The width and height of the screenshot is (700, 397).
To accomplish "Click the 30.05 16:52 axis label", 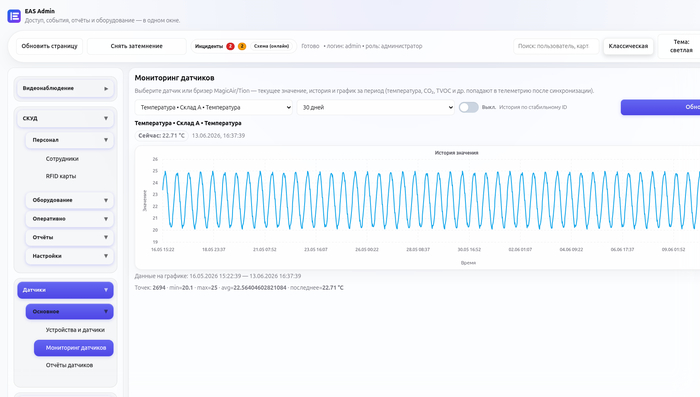I will (x=469, y=250).
